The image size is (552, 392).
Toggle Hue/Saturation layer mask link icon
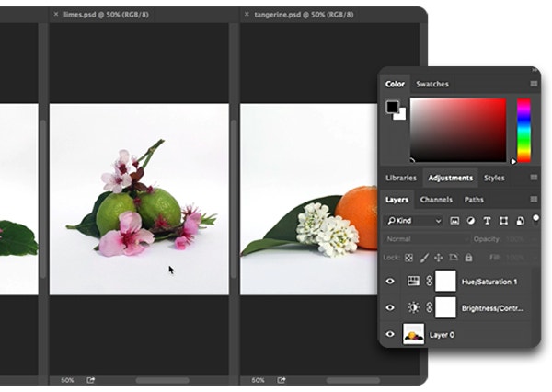coord(429,281)
